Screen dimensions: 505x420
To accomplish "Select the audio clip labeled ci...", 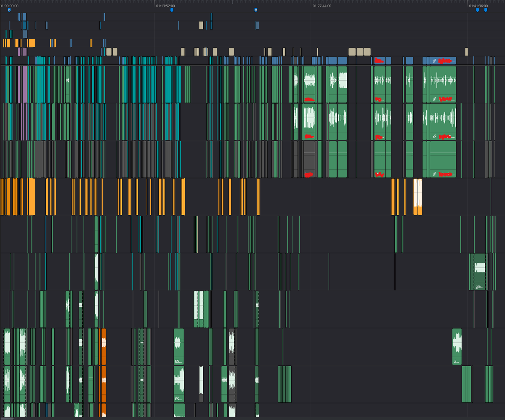I will coord(457,346).
